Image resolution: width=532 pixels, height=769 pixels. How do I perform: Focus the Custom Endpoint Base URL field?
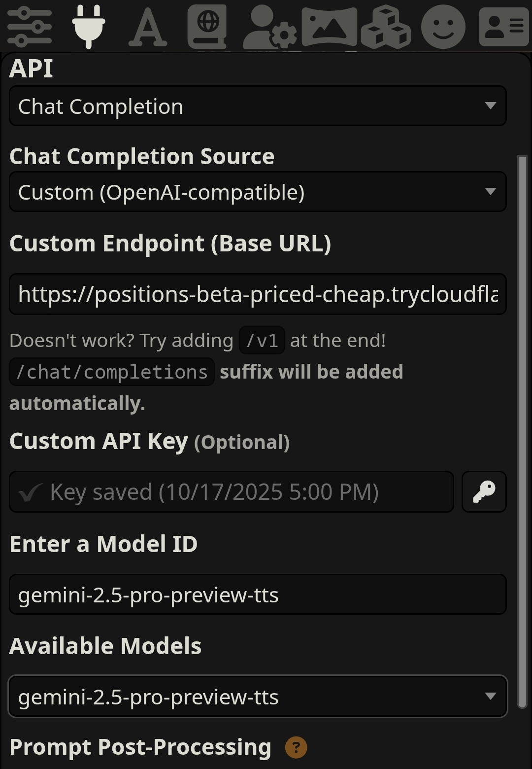258,294
